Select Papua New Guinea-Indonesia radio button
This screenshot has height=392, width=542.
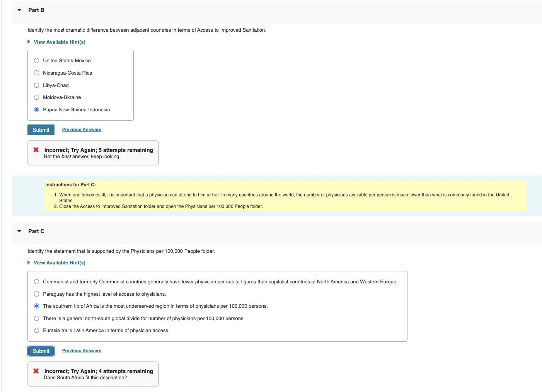pyautogui.click(x=36, y=110)
